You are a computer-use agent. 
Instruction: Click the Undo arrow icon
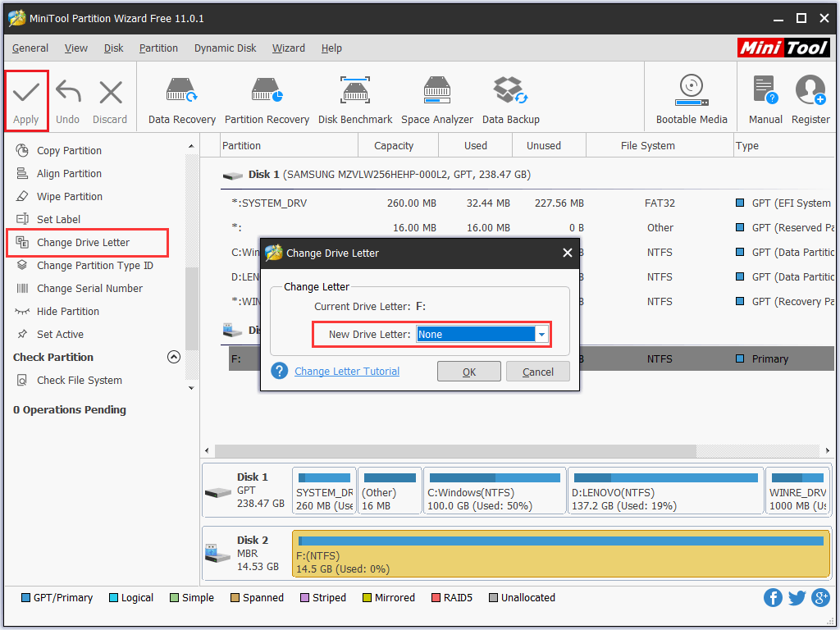click(68, 92)
